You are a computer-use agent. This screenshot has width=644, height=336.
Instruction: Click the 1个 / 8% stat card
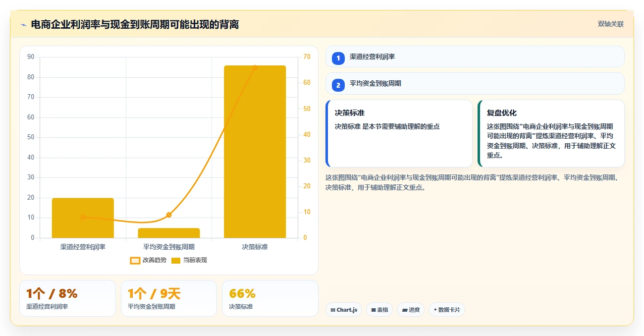(x=67, y=298)
